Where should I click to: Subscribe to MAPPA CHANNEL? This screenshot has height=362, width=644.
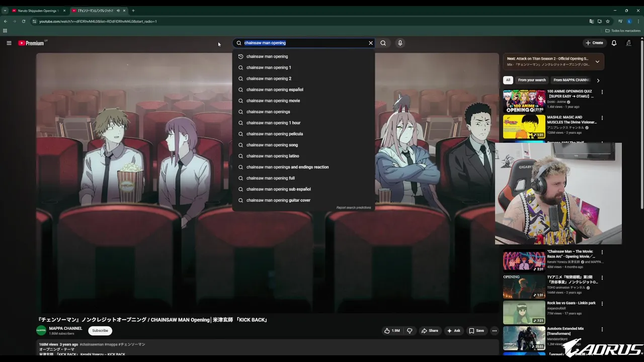[x=100, y=330]
